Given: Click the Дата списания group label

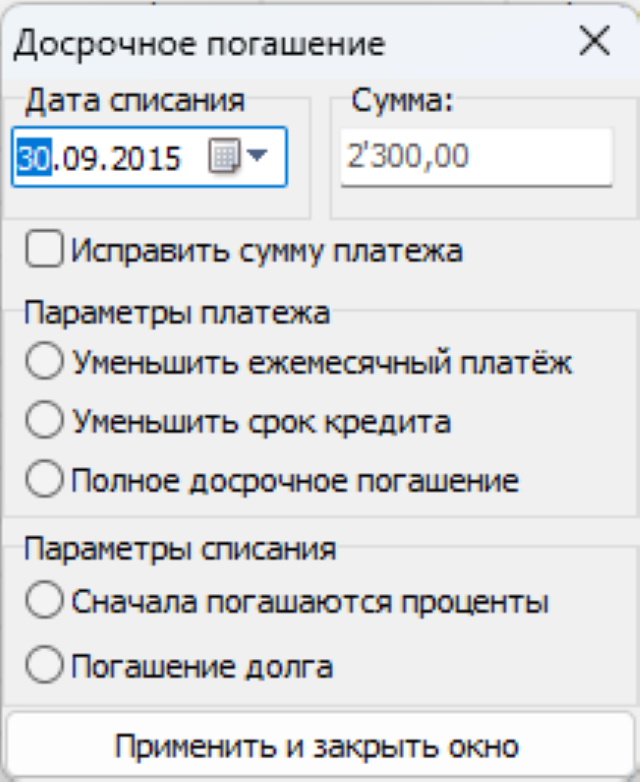Looking at the screenshot, I should pyautogui.click(x=135, y=101).
